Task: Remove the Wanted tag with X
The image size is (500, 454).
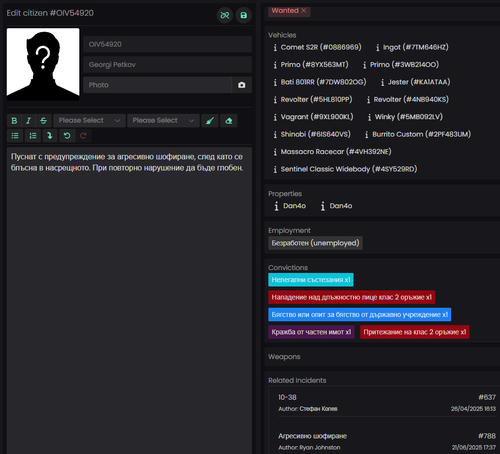Action: (x=304, y=11)
